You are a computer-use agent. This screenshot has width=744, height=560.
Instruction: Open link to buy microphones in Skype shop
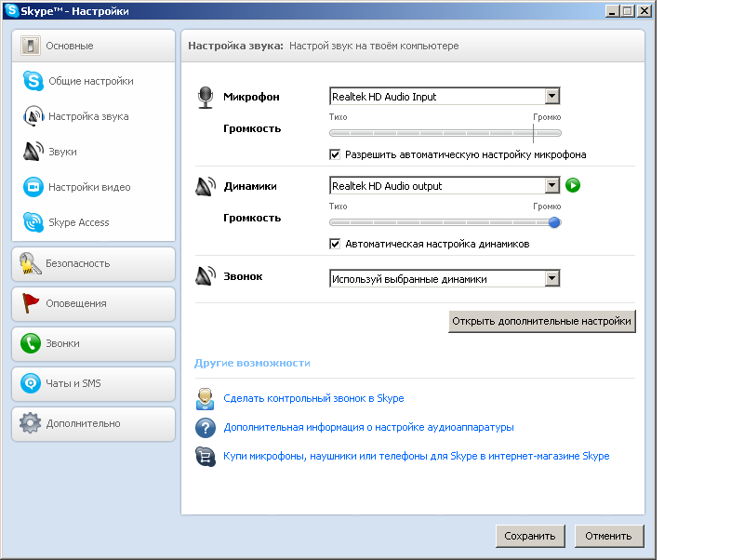pyautogui.click(x=417, y=456)
